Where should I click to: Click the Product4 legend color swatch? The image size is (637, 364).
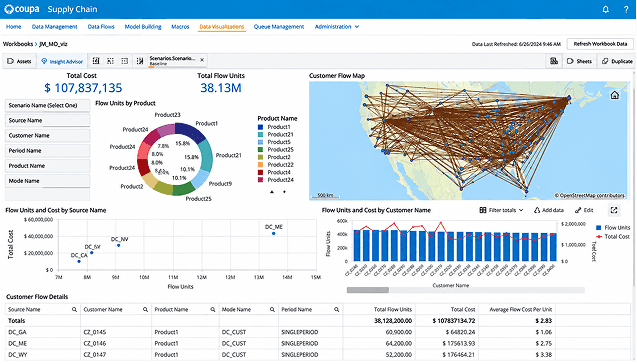[260, 172]
